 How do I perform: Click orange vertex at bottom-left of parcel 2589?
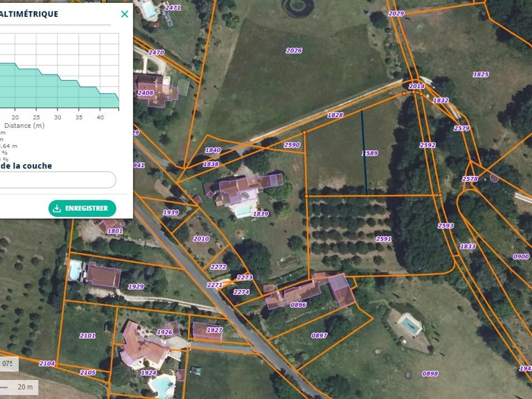click(x=306, y=196)
